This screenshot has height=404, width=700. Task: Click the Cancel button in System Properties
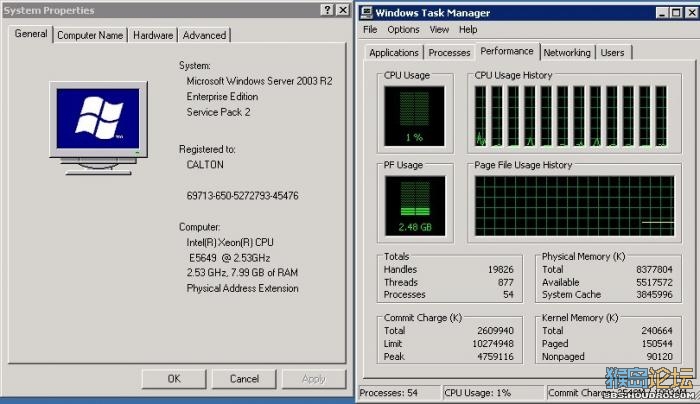point(244,379)
